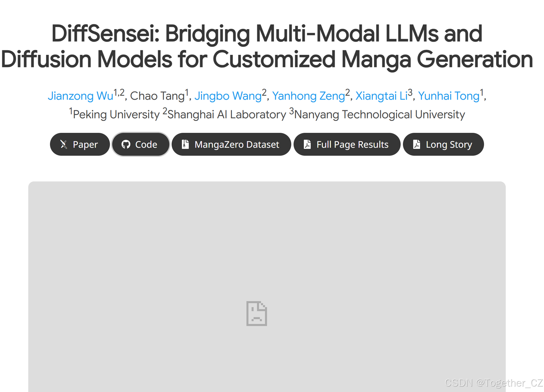
Task: Open the Paper link
Action: pos(80,144)
